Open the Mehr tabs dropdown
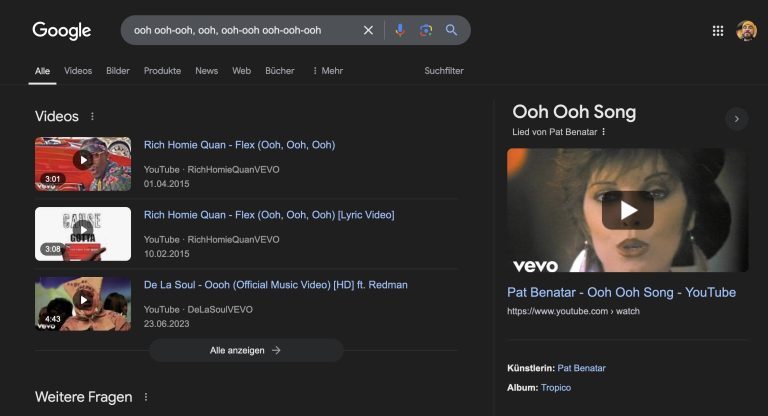768x416 pixels. point(328,71)
